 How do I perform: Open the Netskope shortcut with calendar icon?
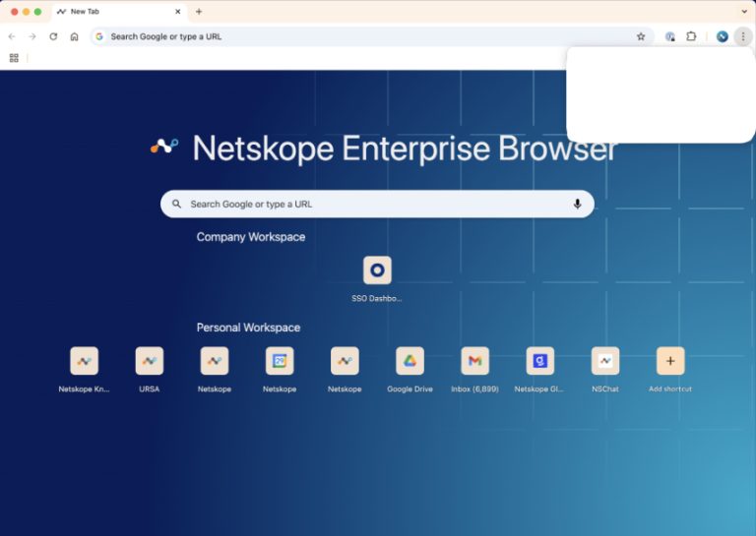pyautogui.click(x=280, y=370)
